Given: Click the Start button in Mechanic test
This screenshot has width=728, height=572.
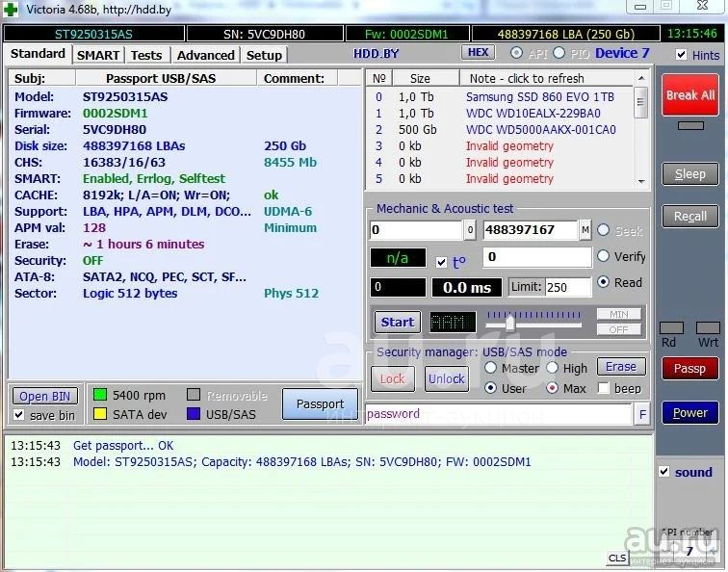Looking at the screenshot, I should [398, 322].
